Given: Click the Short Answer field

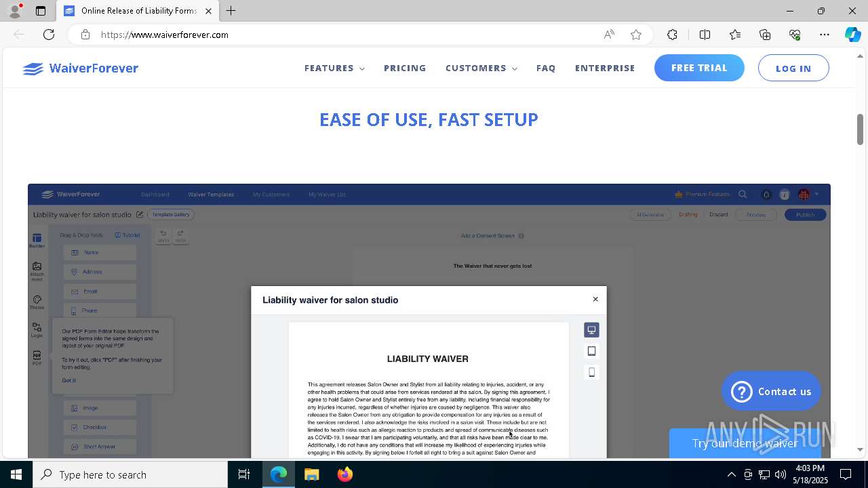Looking at the screenshot, I should (x=100, y=447).
